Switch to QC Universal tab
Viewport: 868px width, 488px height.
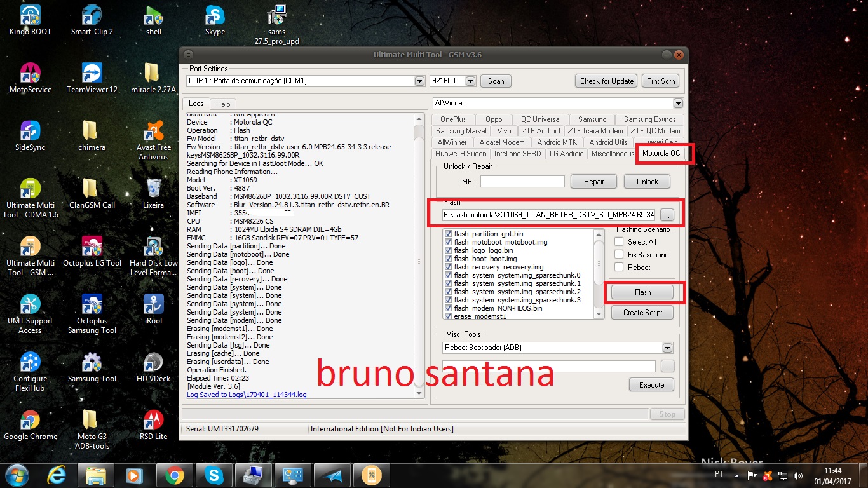tap(541, 119)
